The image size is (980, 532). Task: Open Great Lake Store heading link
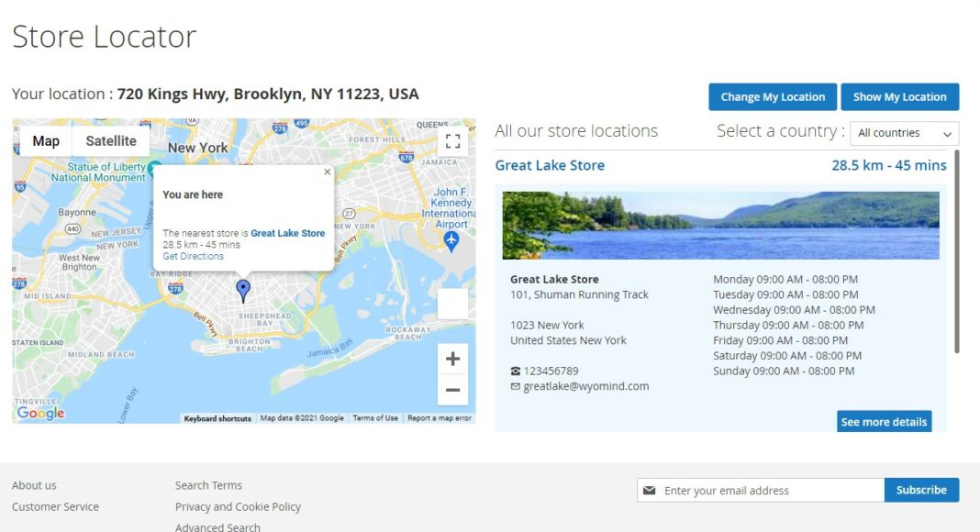click(550, 166)
